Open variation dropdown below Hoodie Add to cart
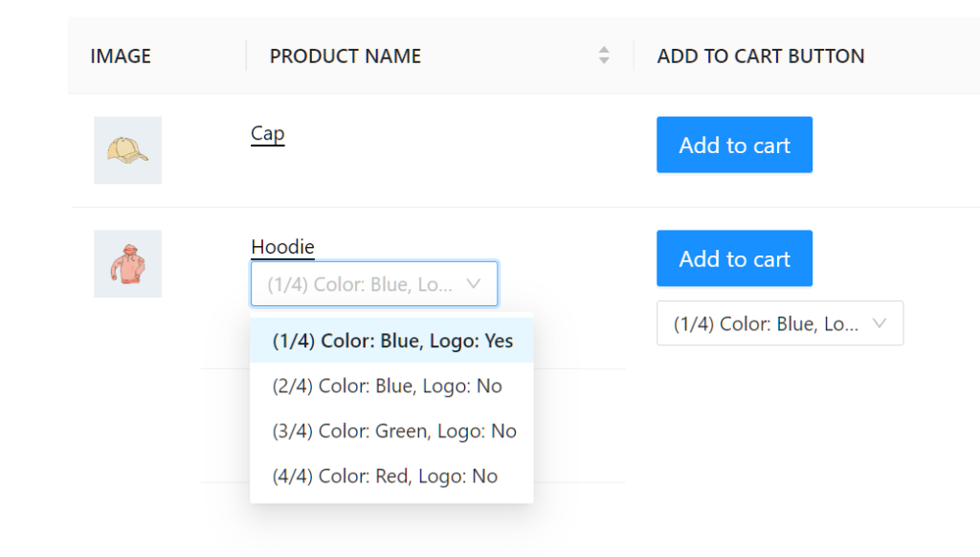The image size is (980, 557). coord(780,323)
